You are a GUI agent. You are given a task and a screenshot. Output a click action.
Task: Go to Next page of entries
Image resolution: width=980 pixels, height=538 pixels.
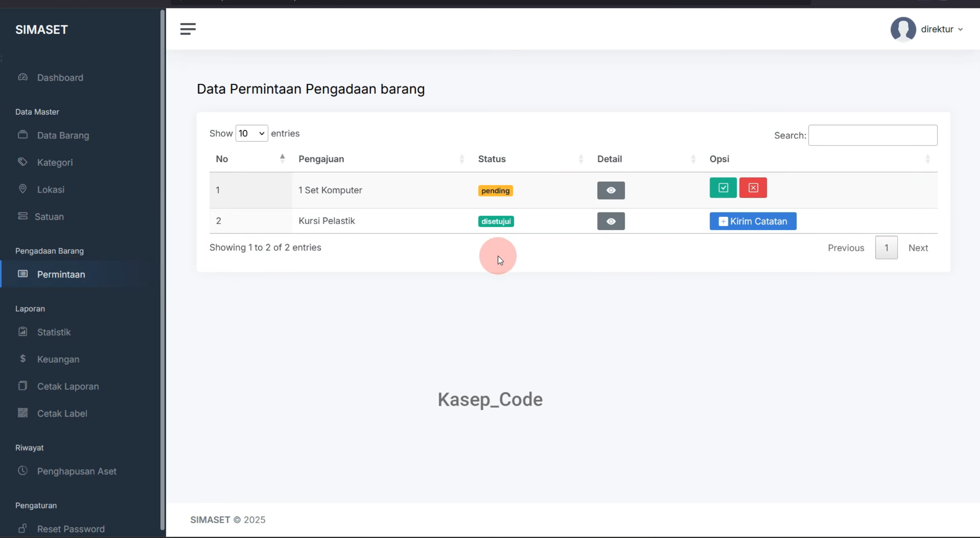pos(918,248)
